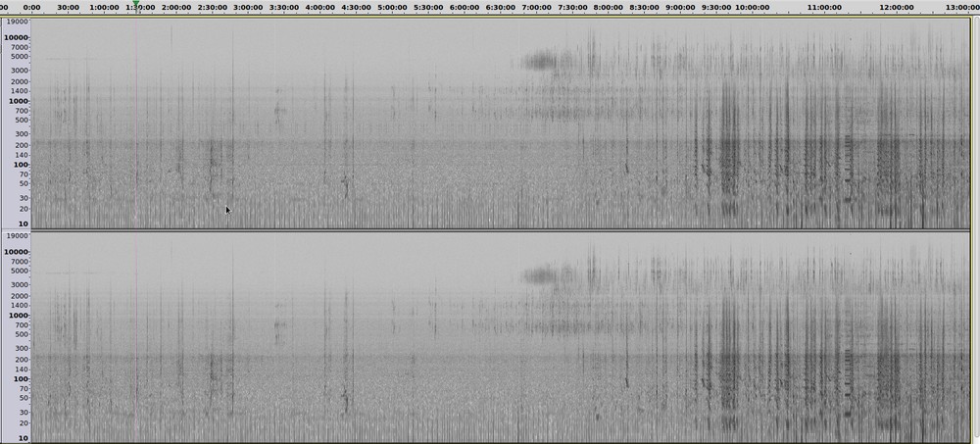Click 1000 on the lower channel frequency scale
Screen dimensions: 980x444
pyautogui.click(x=19, y=316)
